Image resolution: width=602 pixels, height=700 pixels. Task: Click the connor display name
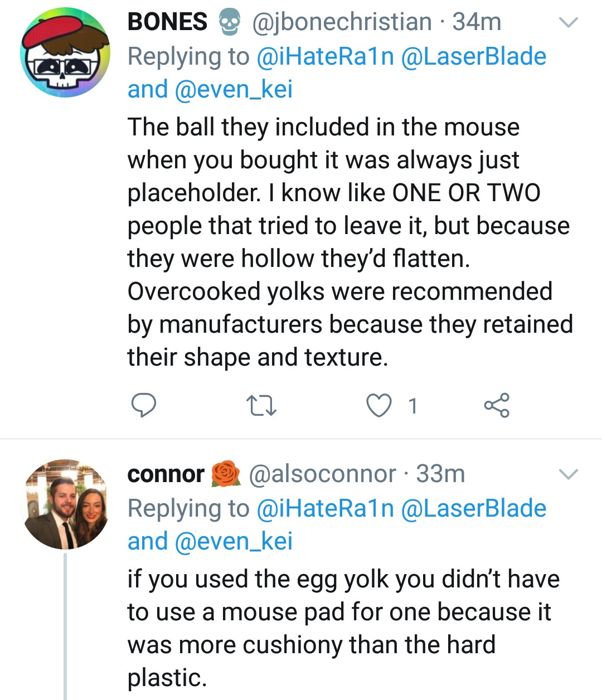pyautogui.click(x=166, y=474)
